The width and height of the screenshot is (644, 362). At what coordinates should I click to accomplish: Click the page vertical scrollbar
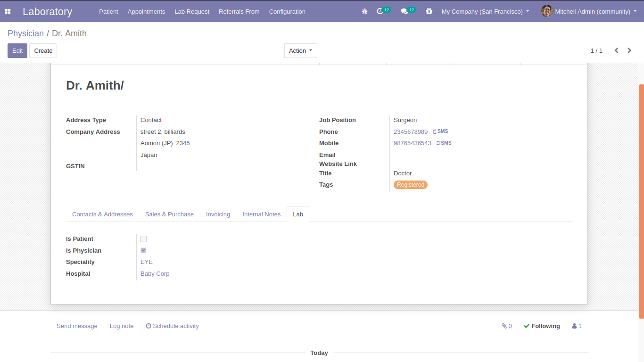(x=641, y=201)
